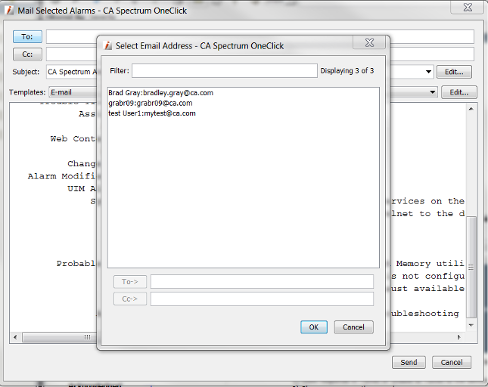
Task: Click the vertical scrollbar down arrow
Action: (471, 325)
